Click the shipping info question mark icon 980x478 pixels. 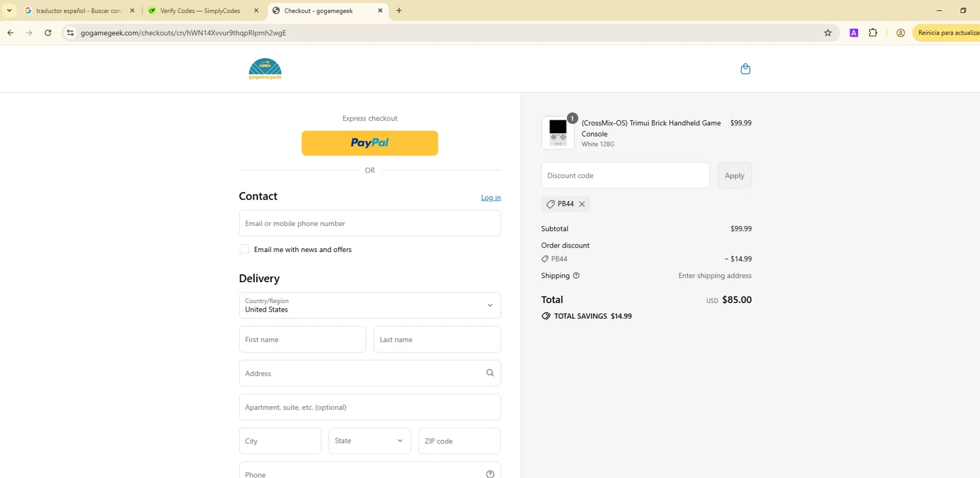tap(576, 276)
